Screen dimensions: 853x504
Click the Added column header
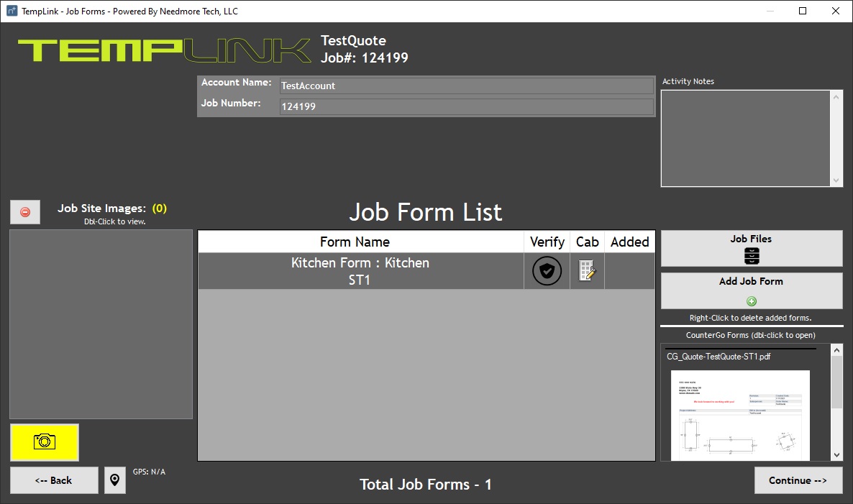tap(629, 242)
